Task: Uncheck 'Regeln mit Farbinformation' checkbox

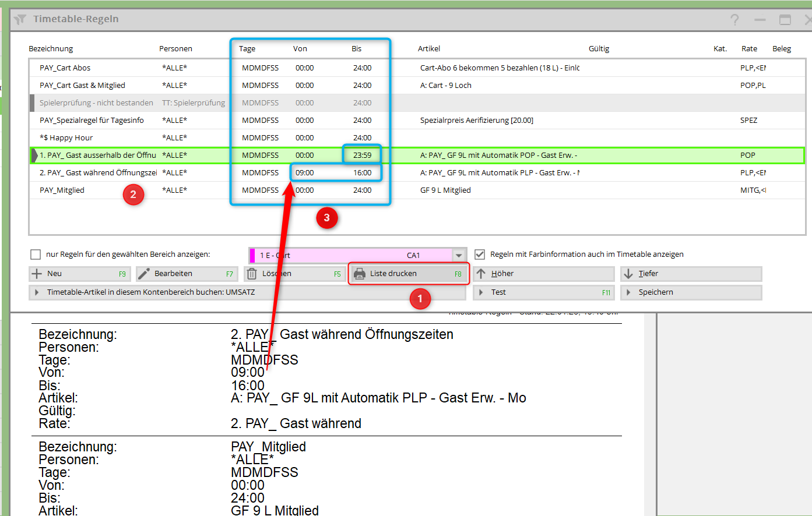Action: click(480, 255)
